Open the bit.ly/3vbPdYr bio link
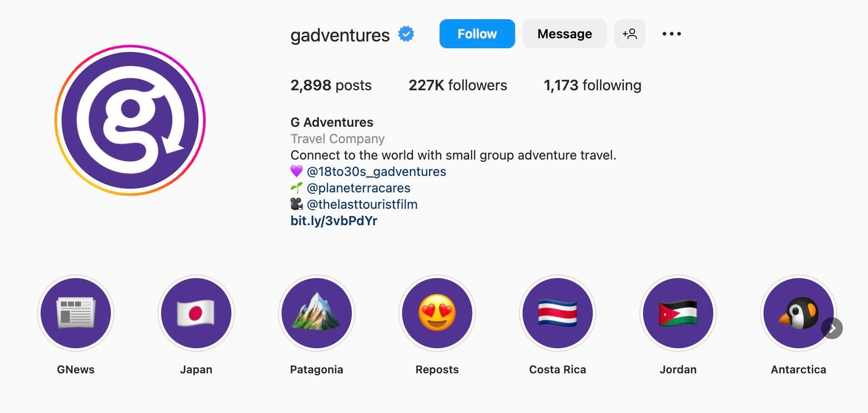868x413 pixels. click(x=334, y=221)
